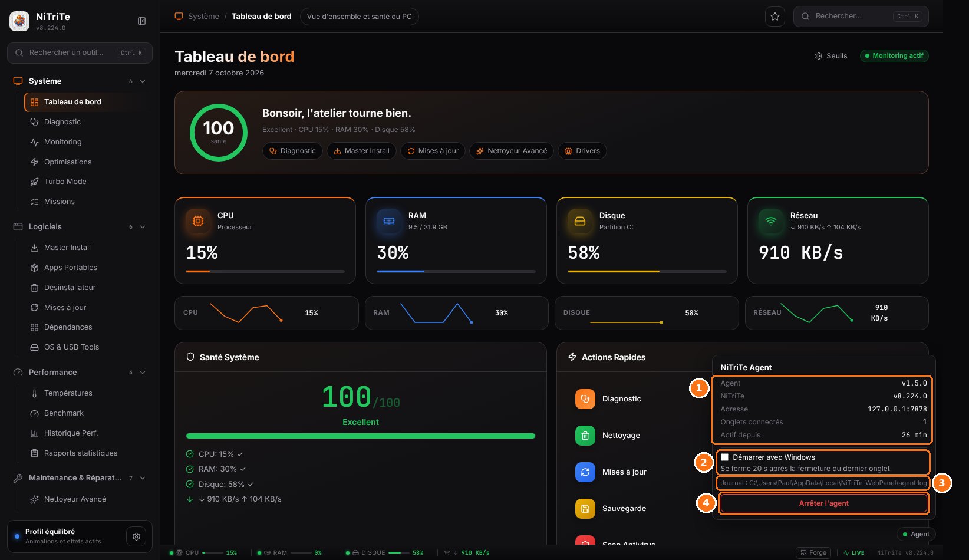Open Tableau de bord in sidebar
This screenshot has height=560, width=969.
point(88,102)
